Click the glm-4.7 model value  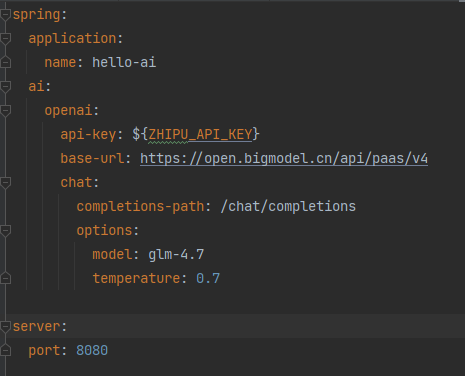tap(176, 255)
